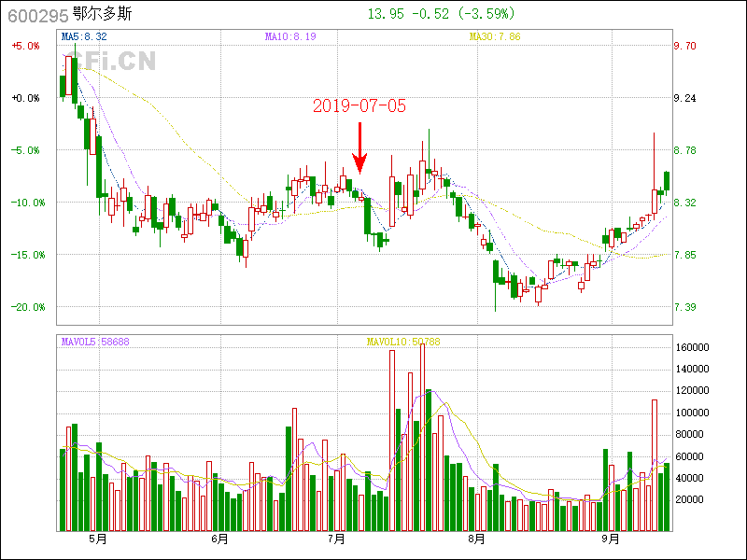The width and height of the screenshot is (747, 560).
Task: Select the 9月 label on time axis
Action: click(x=611, y=539)
